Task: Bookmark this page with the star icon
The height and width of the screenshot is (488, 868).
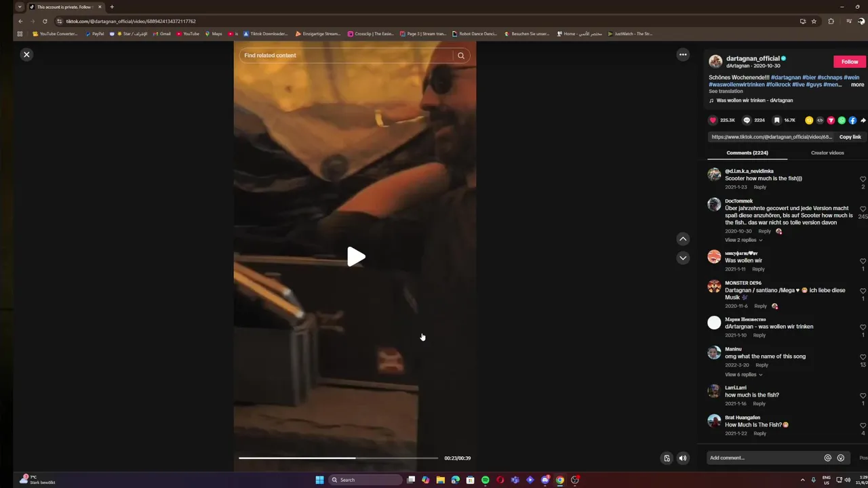Action: [814, 21]
